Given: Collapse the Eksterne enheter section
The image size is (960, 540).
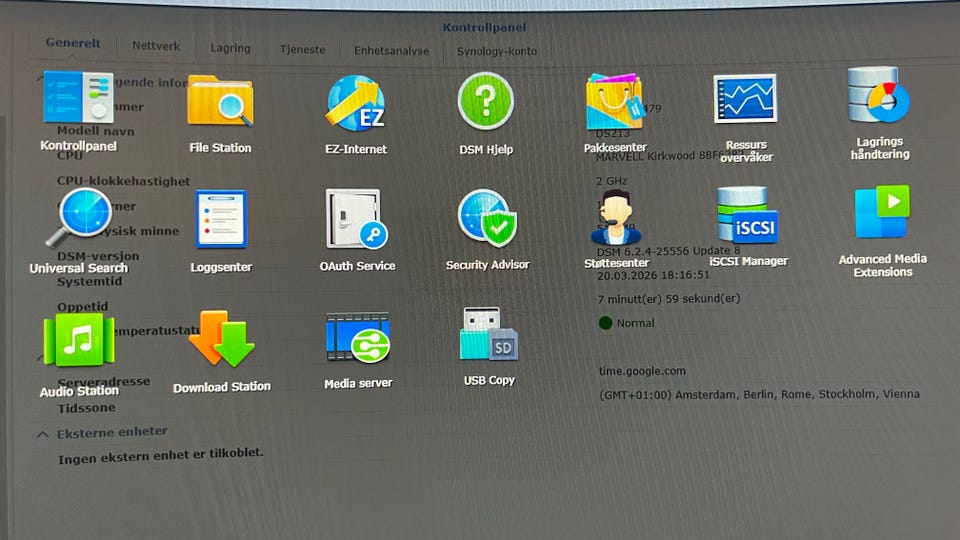Looking at the screenshot, I should coord(42,434).
